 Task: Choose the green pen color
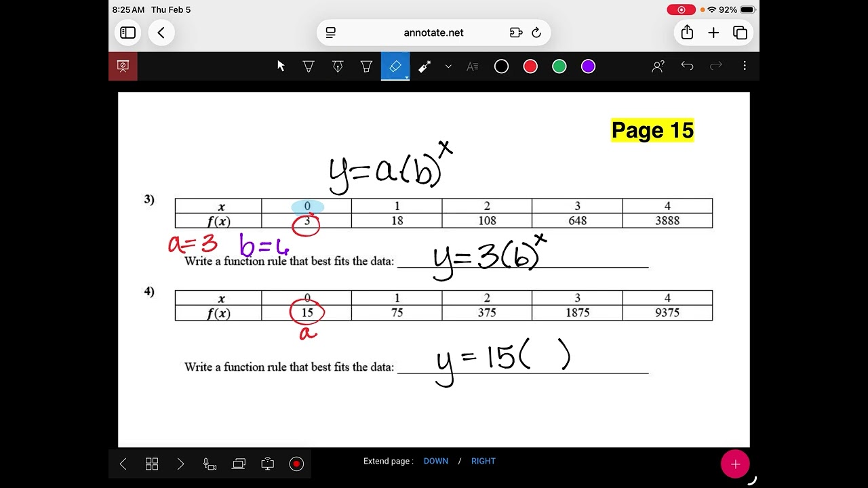tap(559, 66)
